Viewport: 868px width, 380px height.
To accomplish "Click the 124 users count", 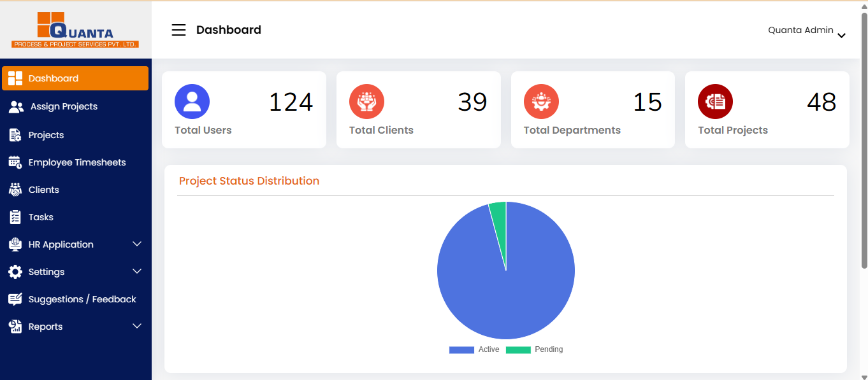I will click(291, 102).
